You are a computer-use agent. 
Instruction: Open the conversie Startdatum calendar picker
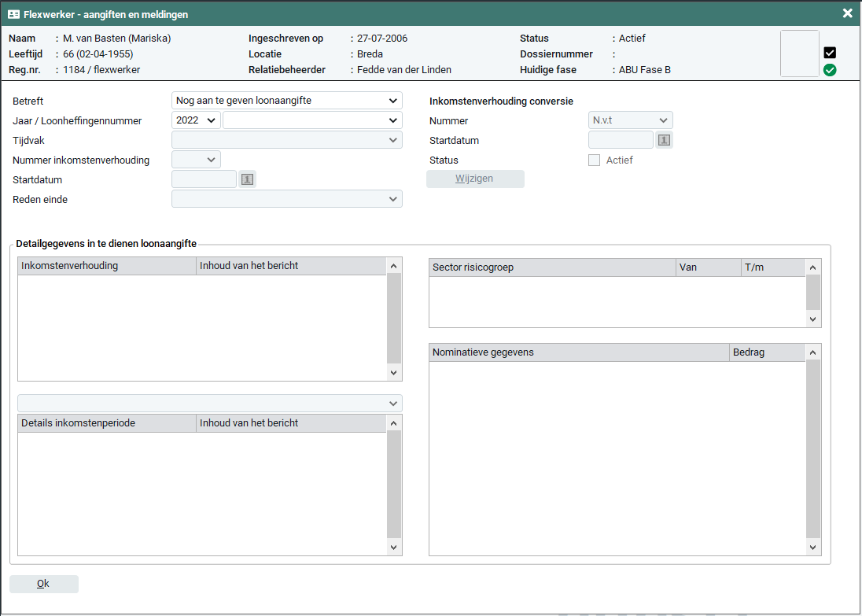(x=664, y=140)
